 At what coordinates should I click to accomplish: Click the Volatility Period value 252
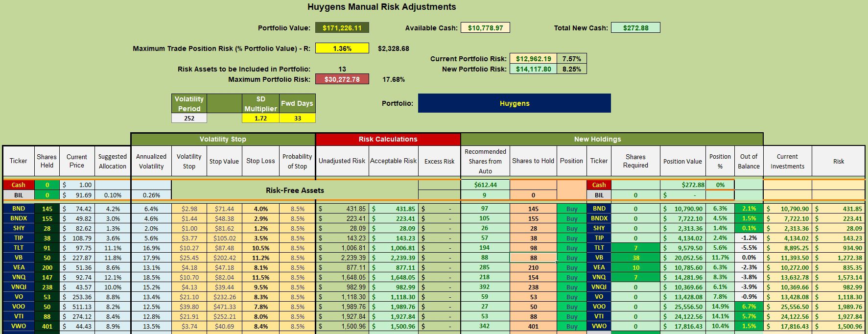[x=189, y=118]
